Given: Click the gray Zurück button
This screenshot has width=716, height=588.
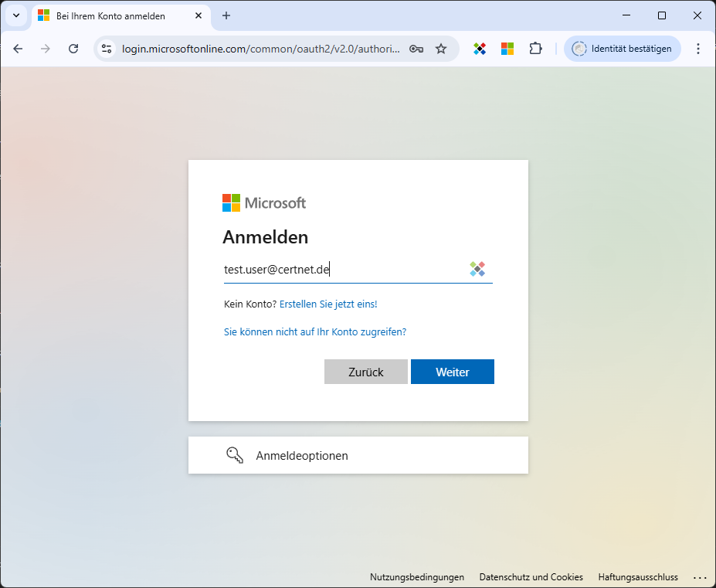Looking at the screenshot, I should (365, 372).
